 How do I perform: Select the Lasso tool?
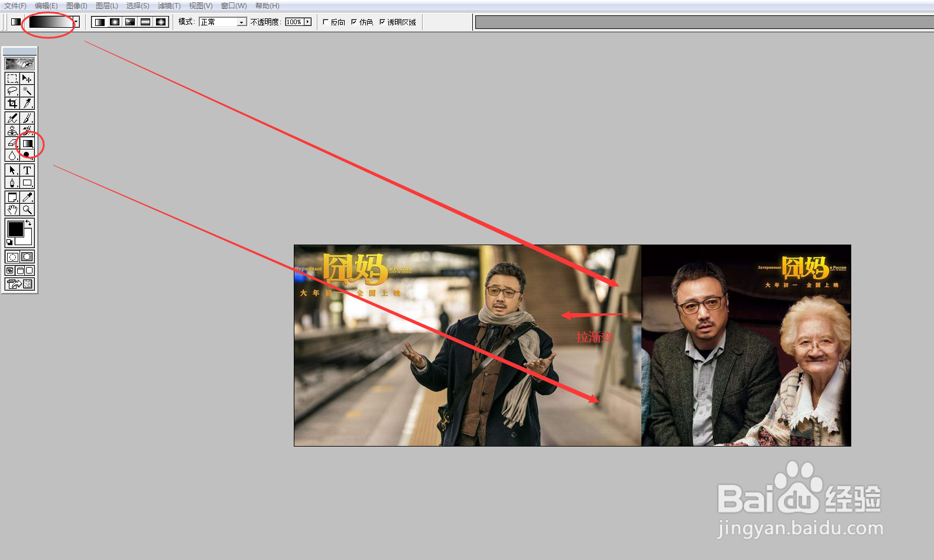pos(12,91)
